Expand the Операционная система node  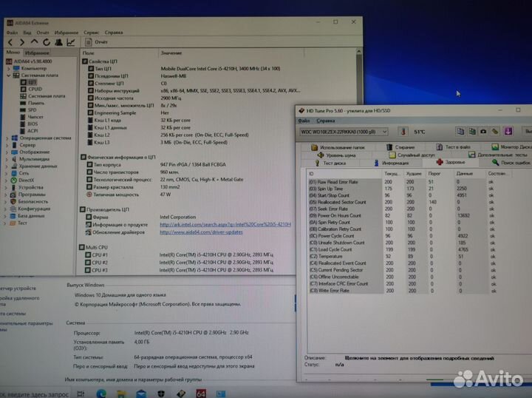pos(7,138)
